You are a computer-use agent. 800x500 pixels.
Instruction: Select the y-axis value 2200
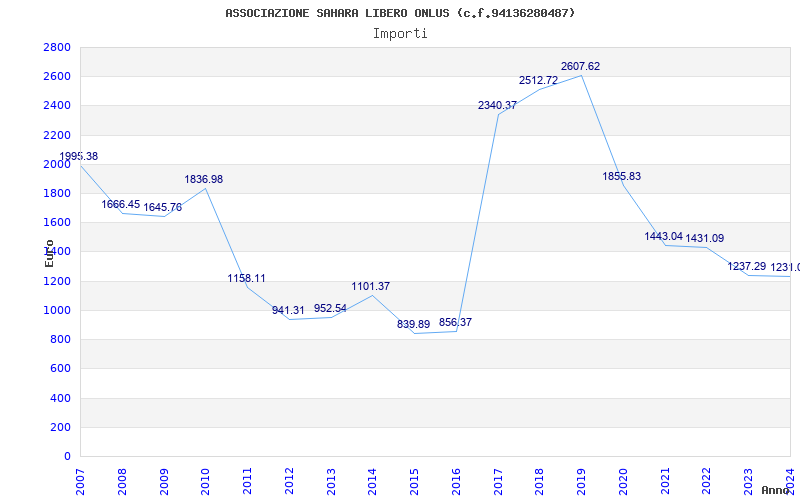(x=57, y=135)
